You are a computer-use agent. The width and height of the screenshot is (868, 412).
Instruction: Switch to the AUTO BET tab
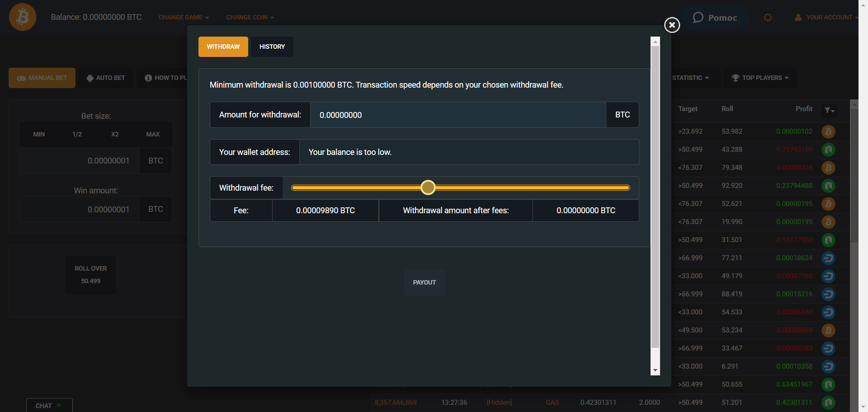[x=106, y=78]
